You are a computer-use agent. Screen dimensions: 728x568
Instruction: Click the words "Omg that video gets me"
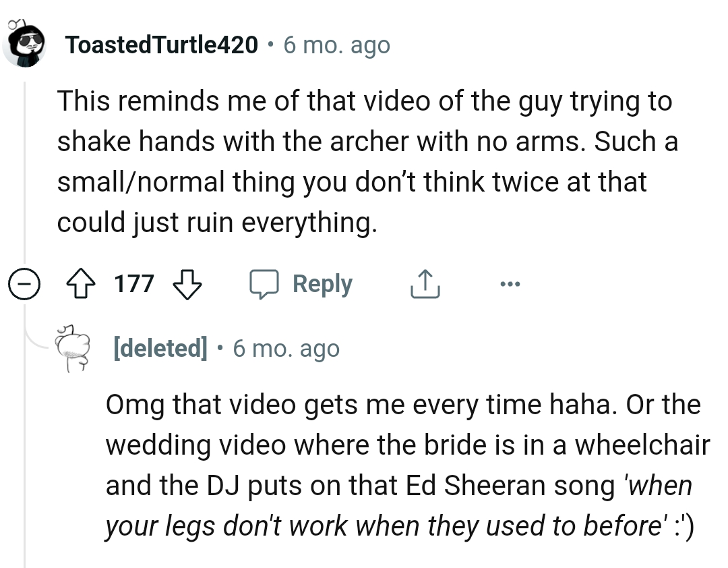tap(229, 405)
